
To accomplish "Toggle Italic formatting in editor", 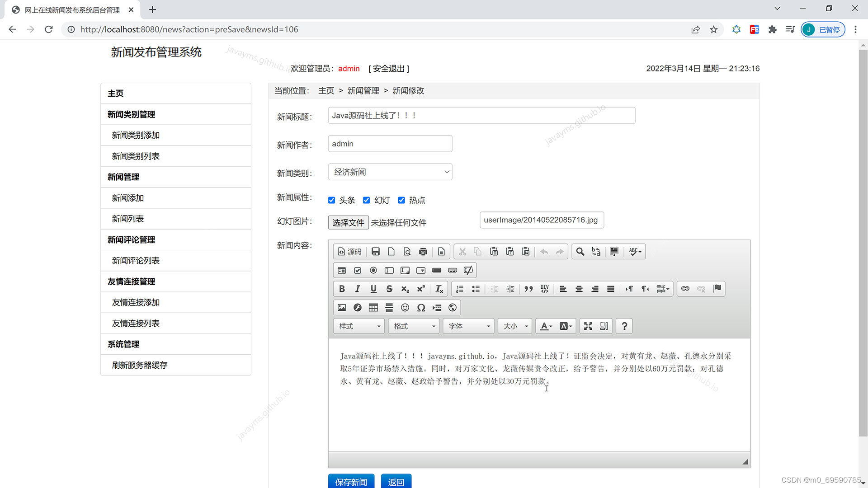I will [x=358, y=289].
